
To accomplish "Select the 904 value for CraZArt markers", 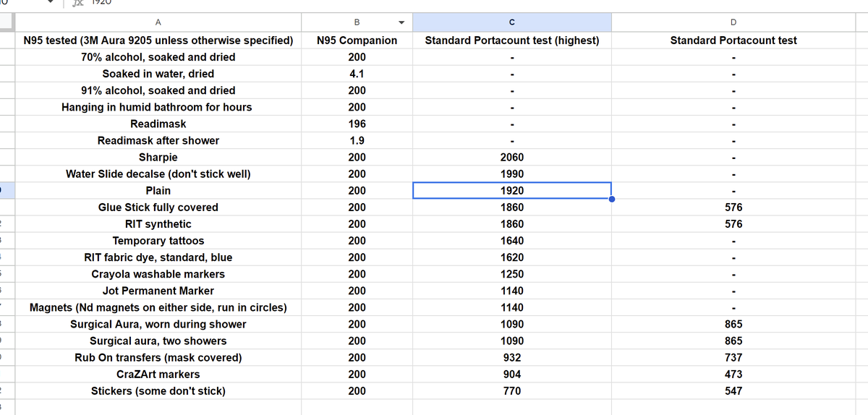I will [512, 375].
